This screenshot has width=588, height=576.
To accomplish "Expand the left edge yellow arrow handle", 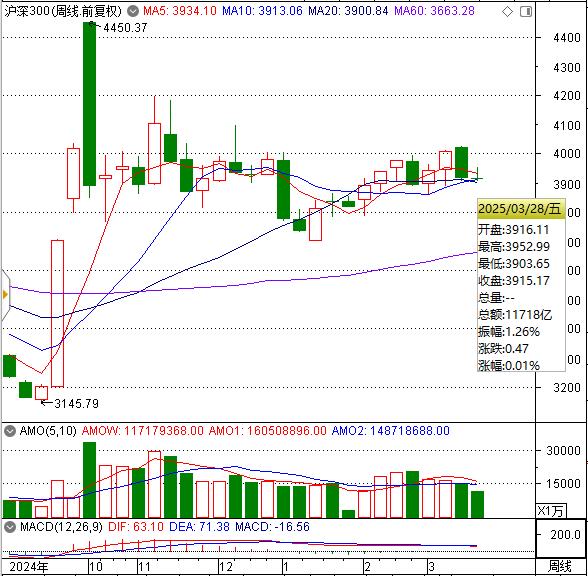I will click(x=5, y=295).
